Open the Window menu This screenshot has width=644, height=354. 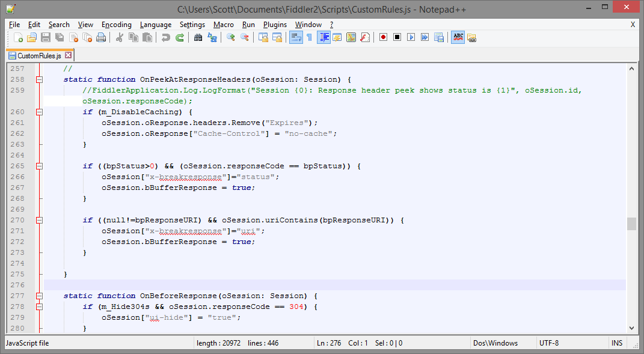tap(308, 25)
